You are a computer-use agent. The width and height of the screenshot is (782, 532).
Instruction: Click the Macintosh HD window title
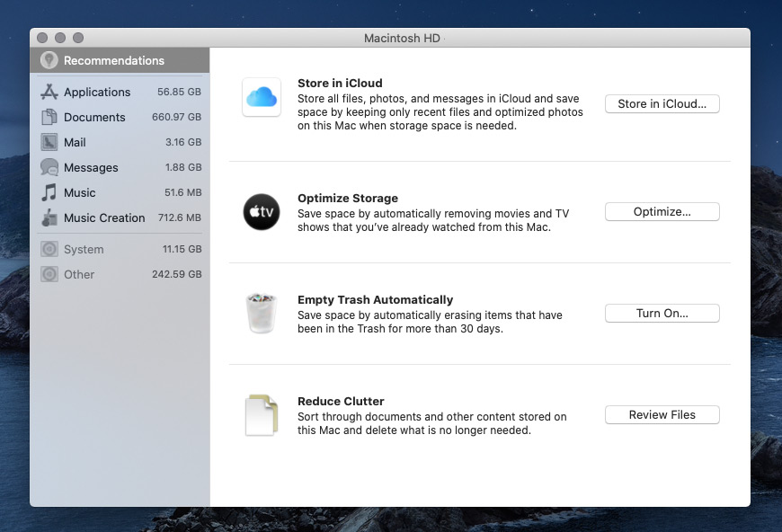[402, 39]
